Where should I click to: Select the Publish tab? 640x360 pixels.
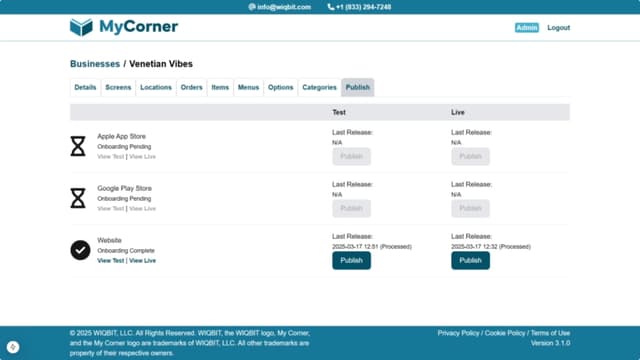click(358, 87)
